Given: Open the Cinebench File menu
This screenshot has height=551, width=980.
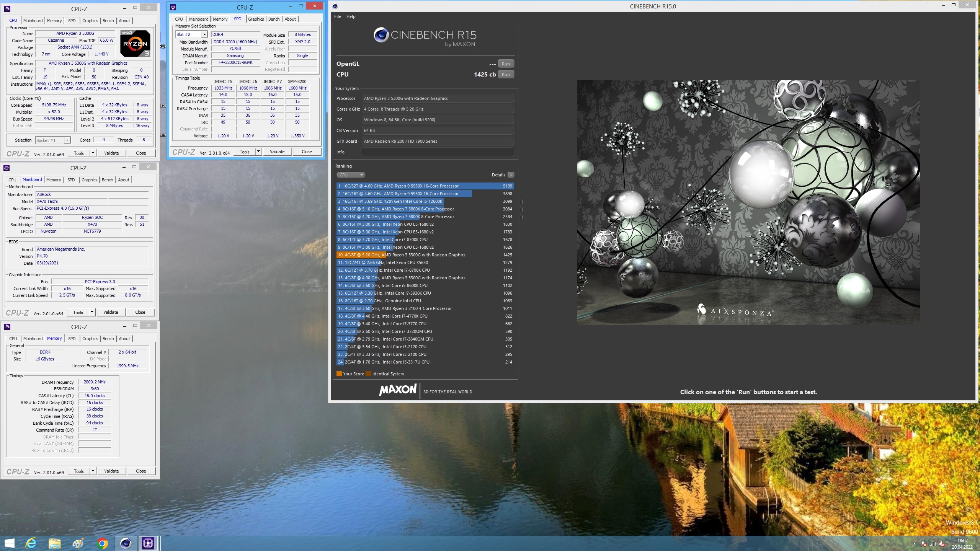Looking at the screenshot, I should coord(338,16).
